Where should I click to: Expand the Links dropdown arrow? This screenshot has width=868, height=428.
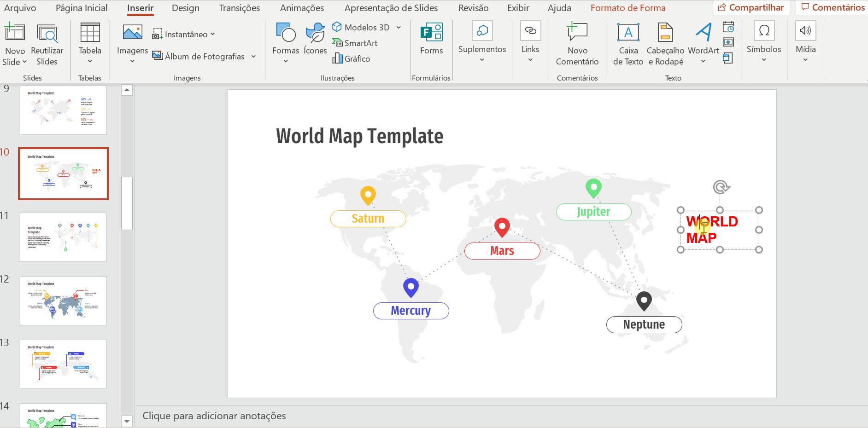tap(530, 60)
